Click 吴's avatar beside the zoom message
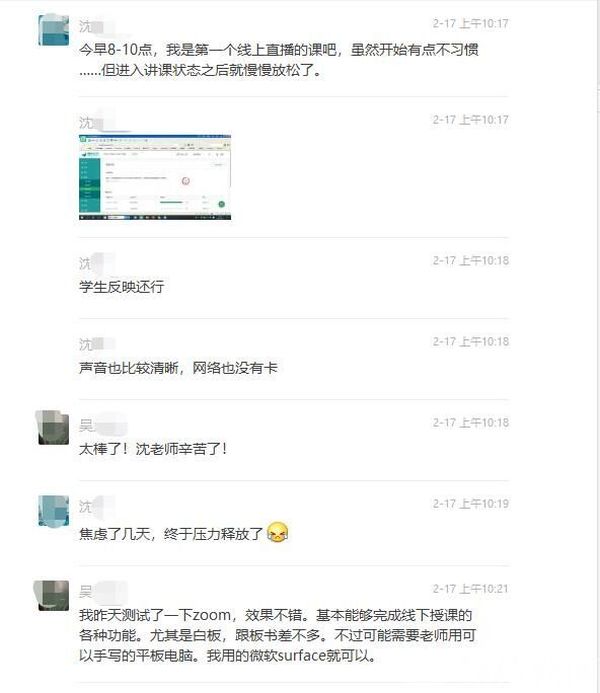600x693 pixels. click(53, 595)
